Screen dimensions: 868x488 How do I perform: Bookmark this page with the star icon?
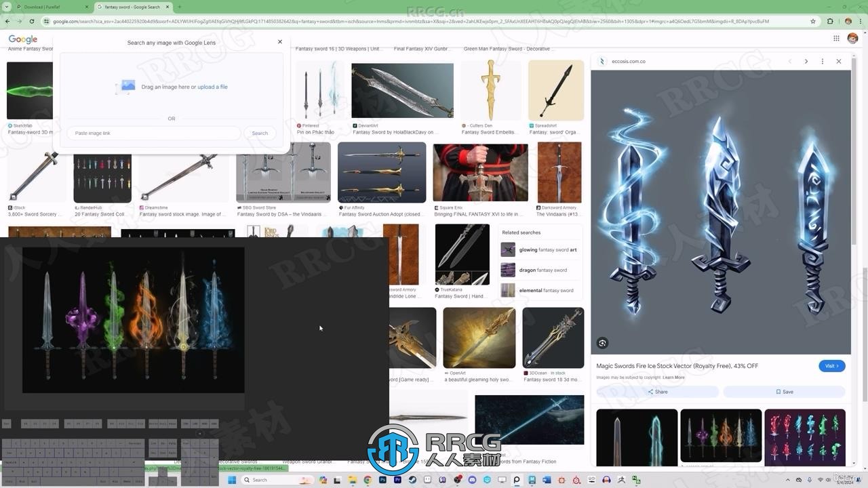point(813,21)
